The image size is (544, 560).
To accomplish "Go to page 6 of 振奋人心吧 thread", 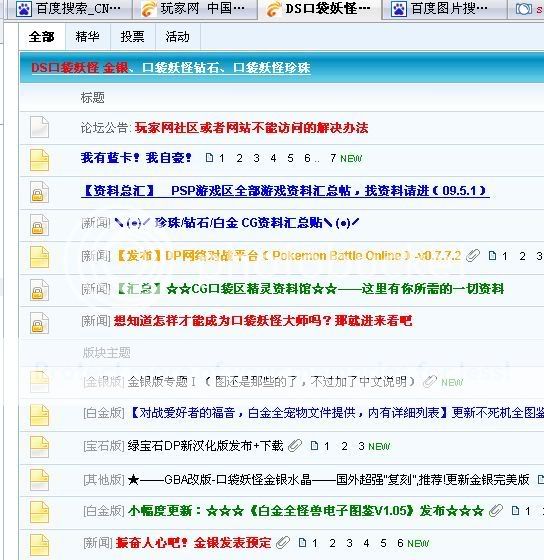I will click(x=400, y=543).
